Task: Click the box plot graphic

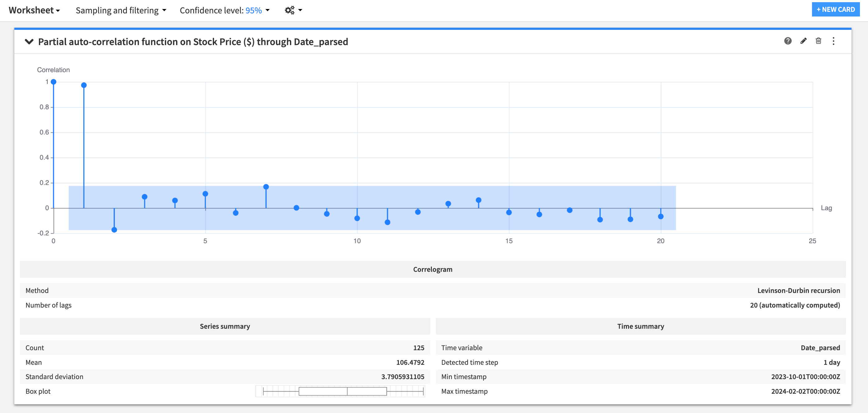Action: coord(342,391)
